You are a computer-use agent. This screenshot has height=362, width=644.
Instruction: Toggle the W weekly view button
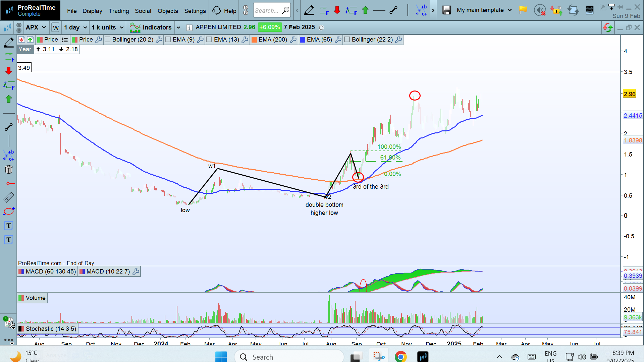point(55,27)
